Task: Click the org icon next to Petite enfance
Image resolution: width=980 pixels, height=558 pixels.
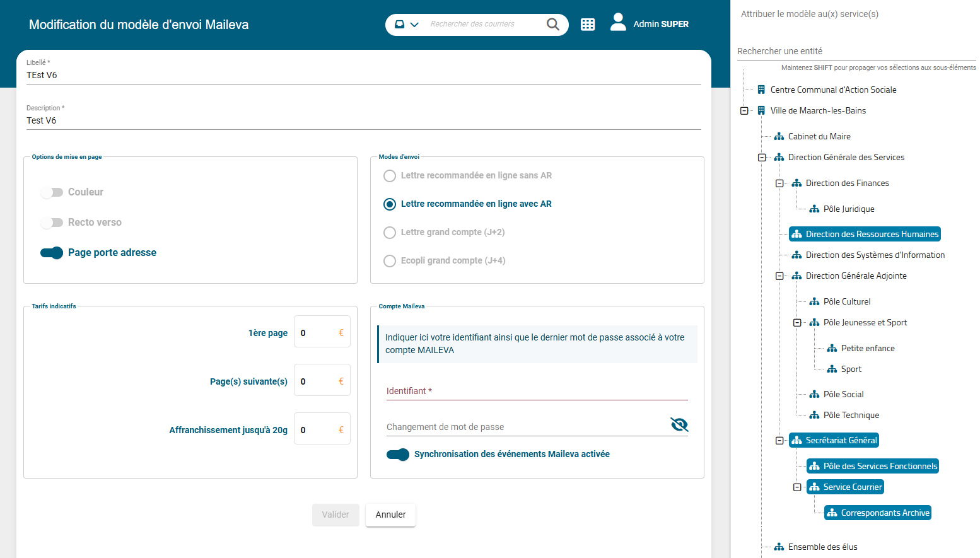Action: click(x=832, y=348)
